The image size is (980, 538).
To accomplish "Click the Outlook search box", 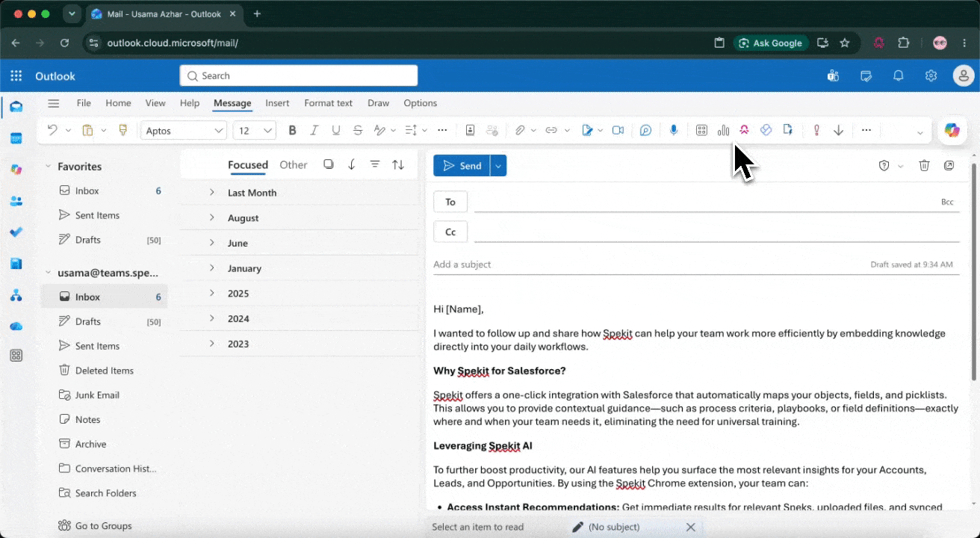I will point(298,75).
